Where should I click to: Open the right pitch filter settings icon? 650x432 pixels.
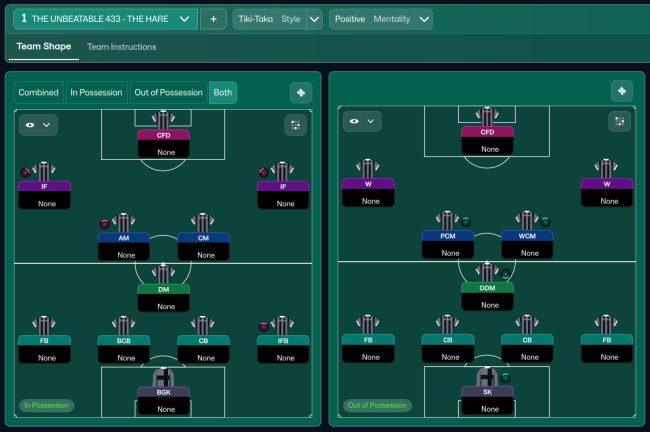[620, 121]
